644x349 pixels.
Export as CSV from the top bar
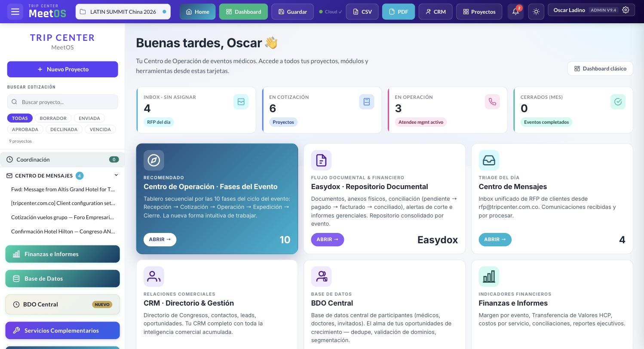pyautogui.click(x=362, y=12)
